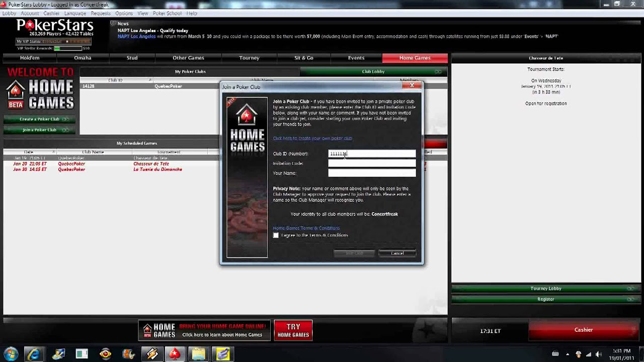The height and width of the screenshot is (362, 644).
Task: Select the Home Games tab
Action: point(415,58)
